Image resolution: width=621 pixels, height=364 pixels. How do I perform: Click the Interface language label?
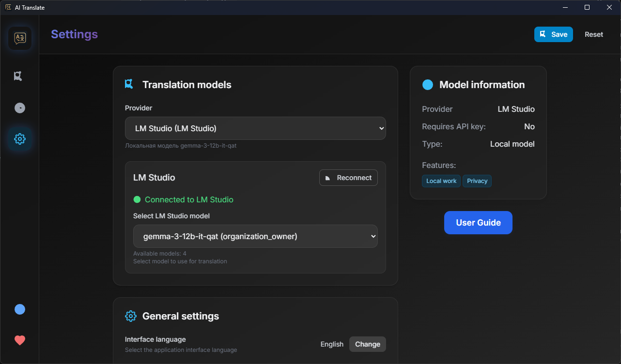(155, 339)
